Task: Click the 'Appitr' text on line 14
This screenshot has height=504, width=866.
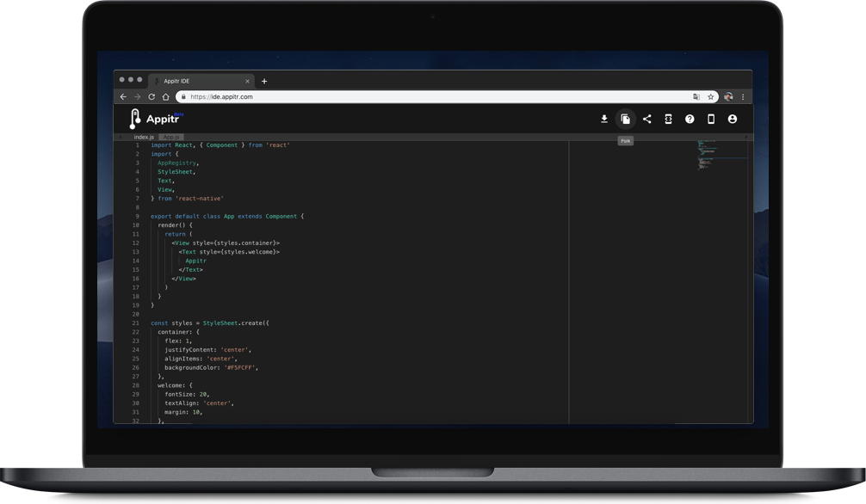Action: pyautogui.click(x=195, y=261)
